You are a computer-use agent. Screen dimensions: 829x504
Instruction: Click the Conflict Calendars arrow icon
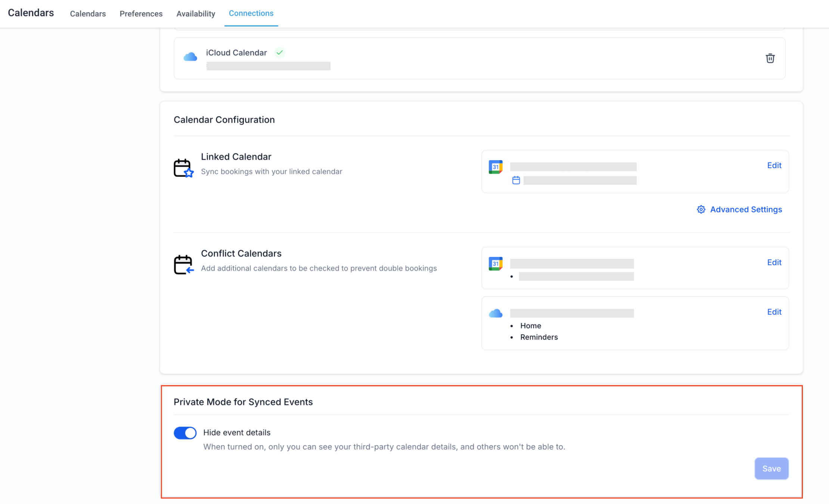[x=183, y=264]
